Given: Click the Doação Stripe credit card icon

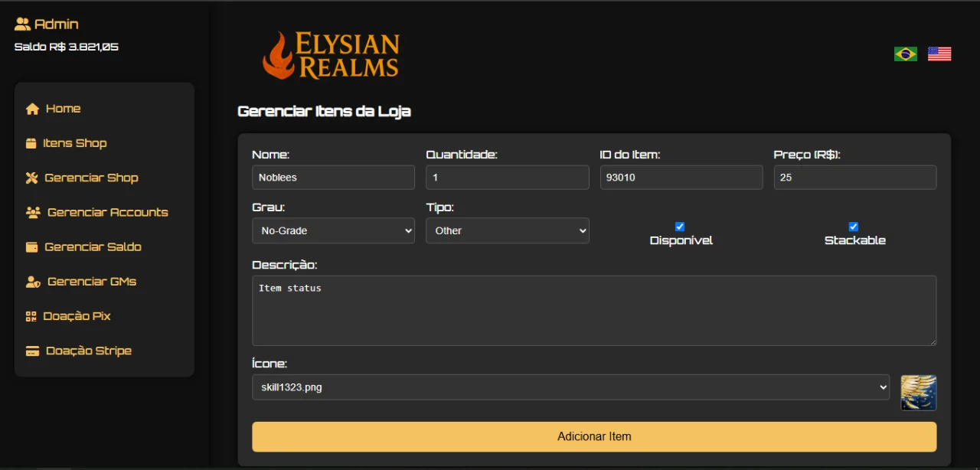Looking at the screenshot, I should pyautogui.click(x=32, y=351).
